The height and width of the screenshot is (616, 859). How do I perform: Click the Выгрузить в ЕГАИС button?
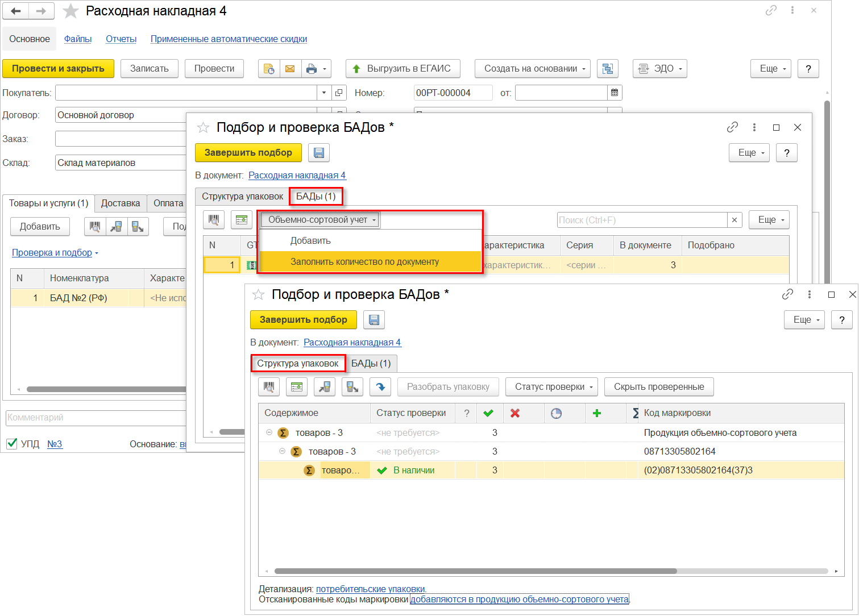point(403,69)
